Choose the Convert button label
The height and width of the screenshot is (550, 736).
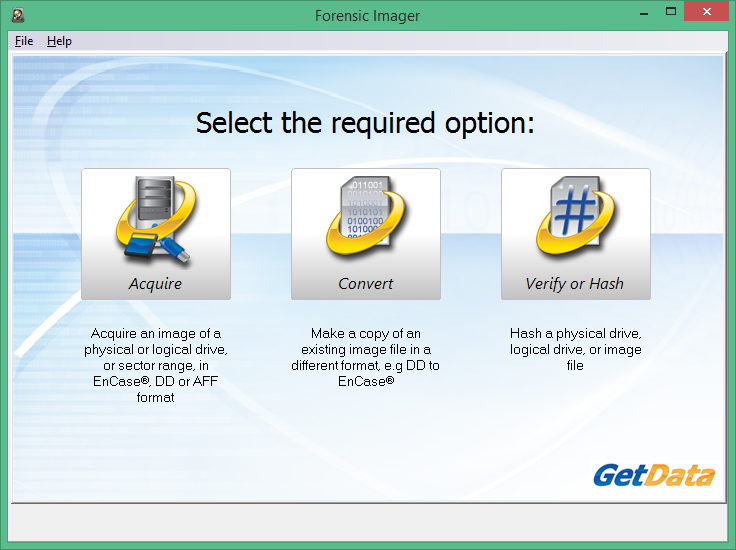click(366, 283)
